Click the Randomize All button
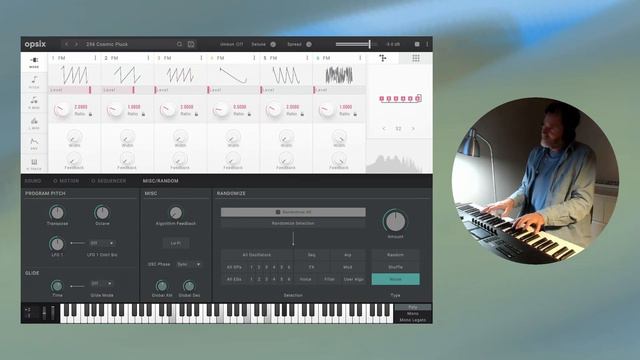Image resolution: width=640 pixels, height=360 pixels. click(x=293, y=212)
